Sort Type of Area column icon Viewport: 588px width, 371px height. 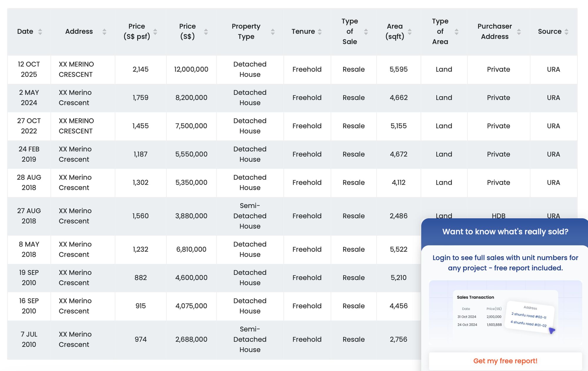456,32
